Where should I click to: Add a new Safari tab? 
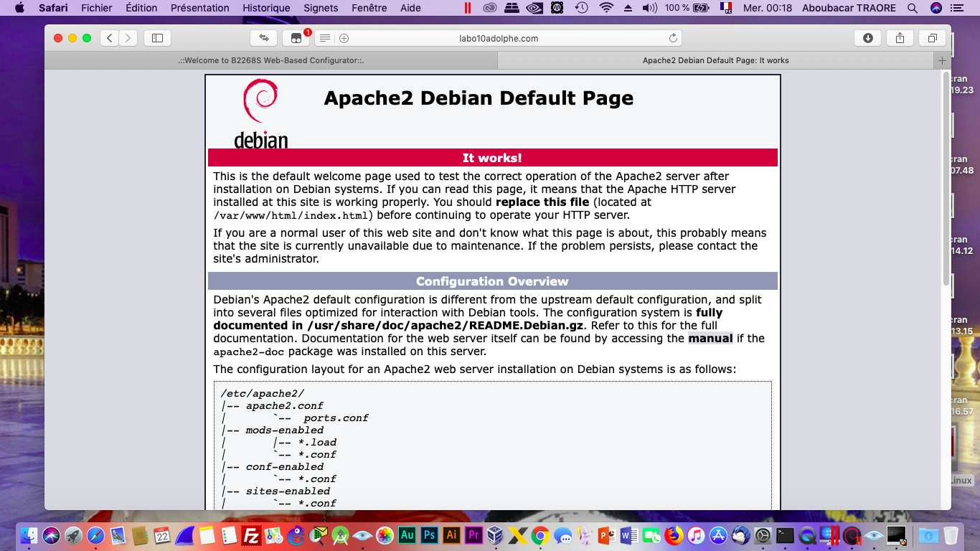(x=942, y=61)
